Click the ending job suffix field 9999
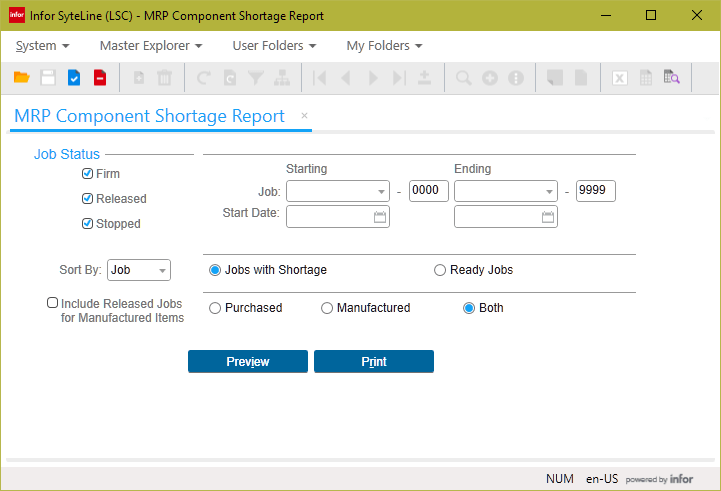Image resolution: width=721 pixels, height=491 pixels. point(596,191)
